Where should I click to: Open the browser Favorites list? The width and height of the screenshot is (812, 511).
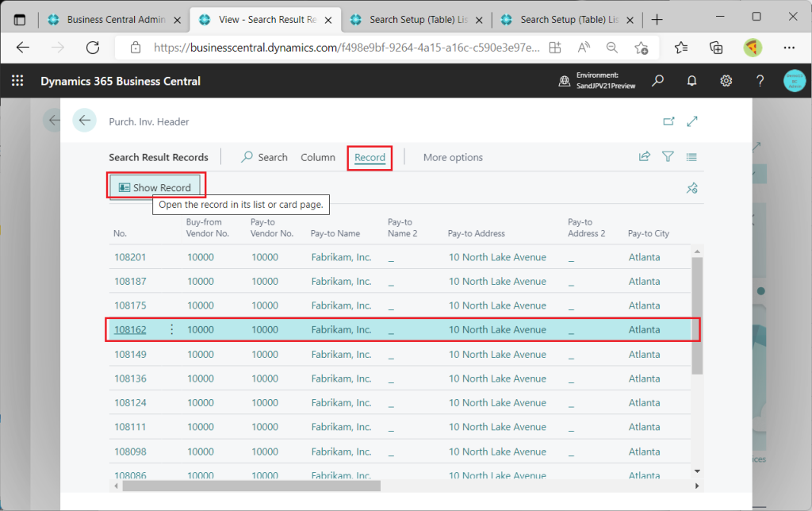coord(681,48)
